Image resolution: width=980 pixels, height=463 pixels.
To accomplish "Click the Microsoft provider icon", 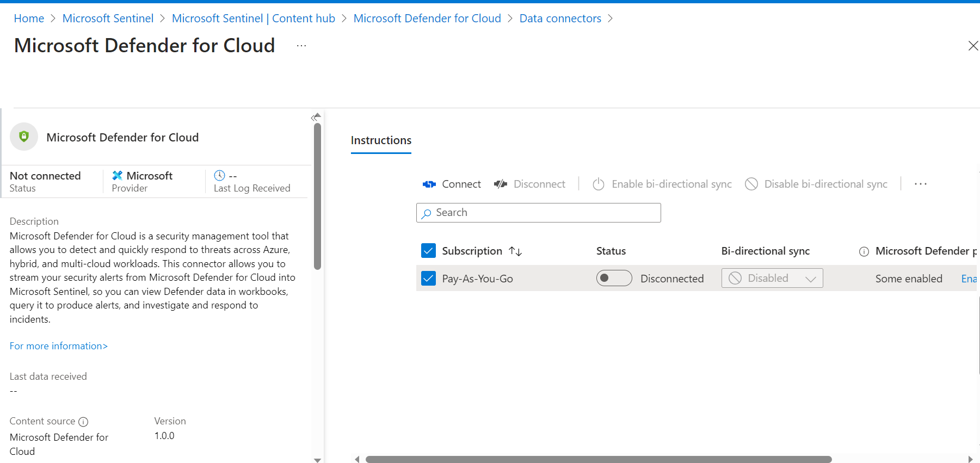I will pos(117,175).
